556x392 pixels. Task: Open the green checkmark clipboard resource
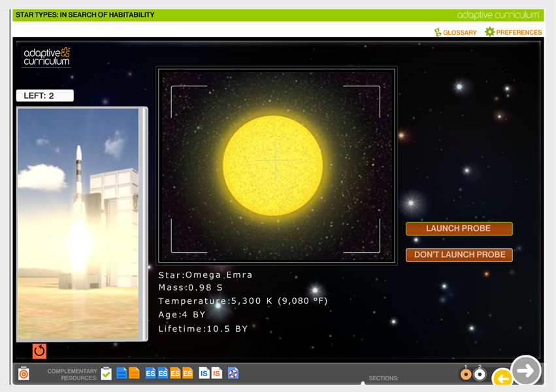click(x=106, y=374)
